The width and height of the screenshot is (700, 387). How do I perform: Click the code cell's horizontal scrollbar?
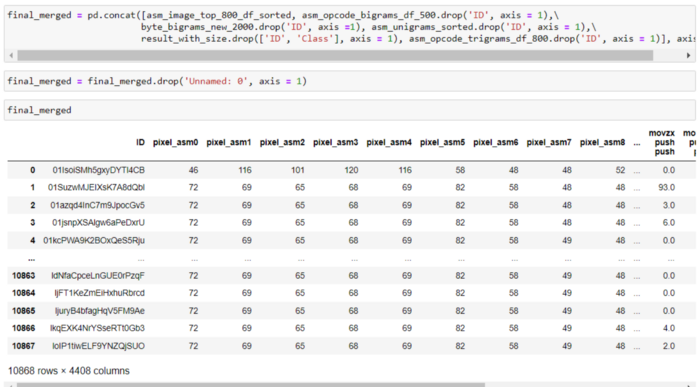(335, 55)
